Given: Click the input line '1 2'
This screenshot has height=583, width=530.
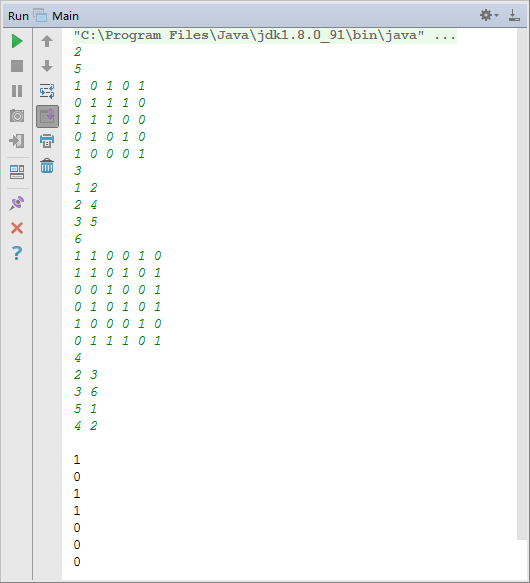Looking at the screenshot, I should point(86,188).
